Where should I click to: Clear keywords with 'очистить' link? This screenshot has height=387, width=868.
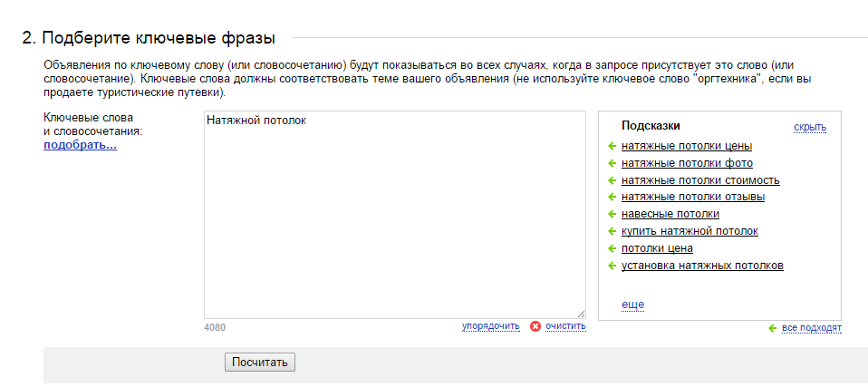(565, 326)
